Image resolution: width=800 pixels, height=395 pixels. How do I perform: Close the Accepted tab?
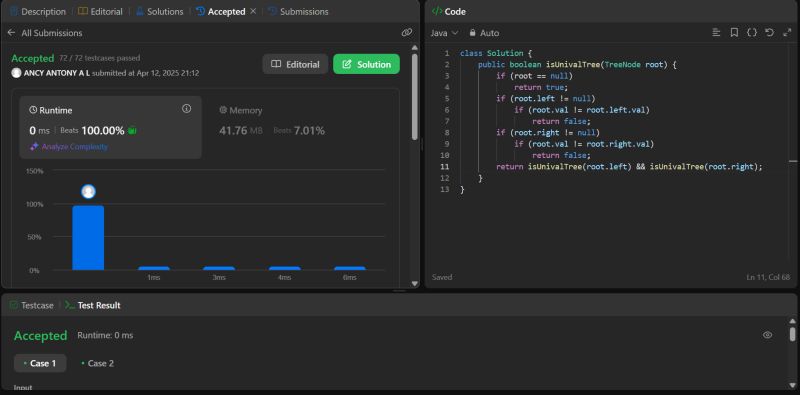point(253,11)
